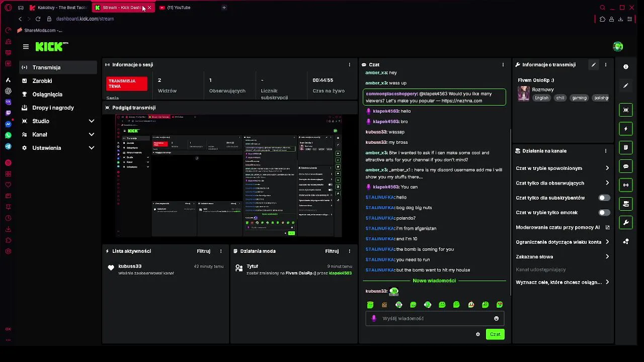
Task: Toggle wrench widget in right rail
Action: 626,222
